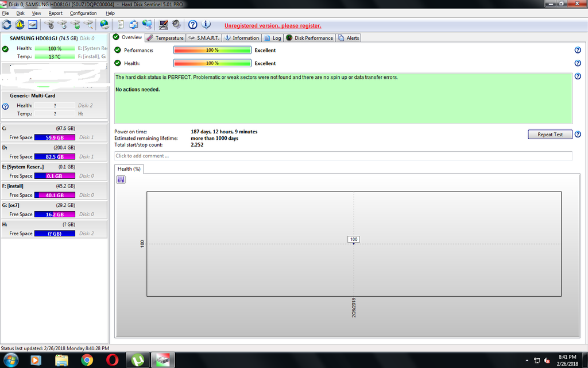Click the Windows Start button
The height and width of the screenshot is (368, 588).
click(10, 361)
